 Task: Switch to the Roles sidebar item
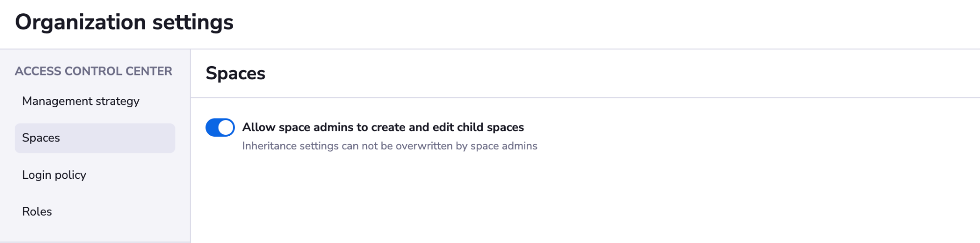point(37,212)
